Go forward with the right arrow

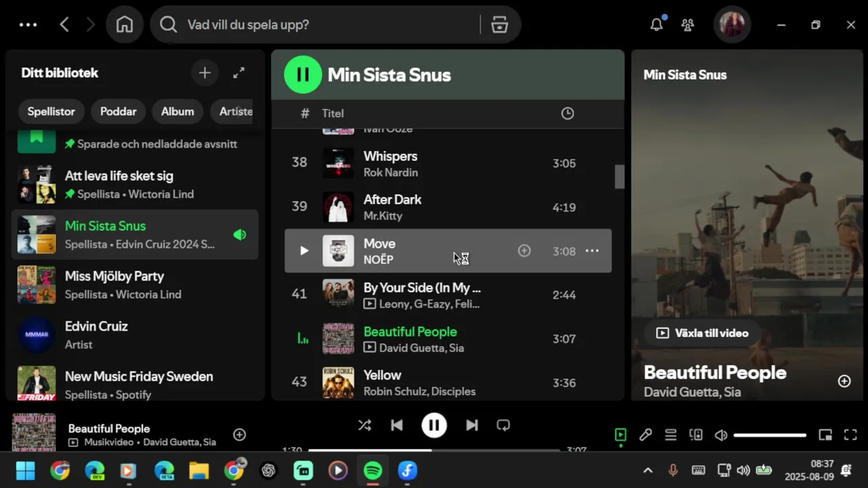click(91, 24)
